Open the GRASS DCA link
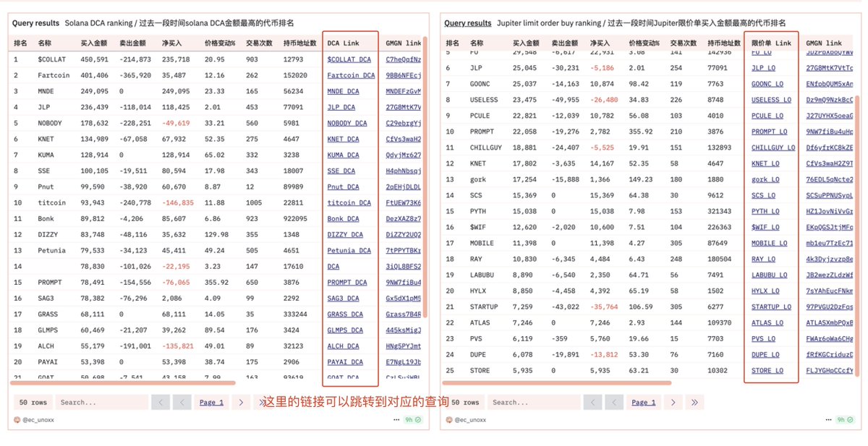Screen dimensions: 868x446 [345, 314]
